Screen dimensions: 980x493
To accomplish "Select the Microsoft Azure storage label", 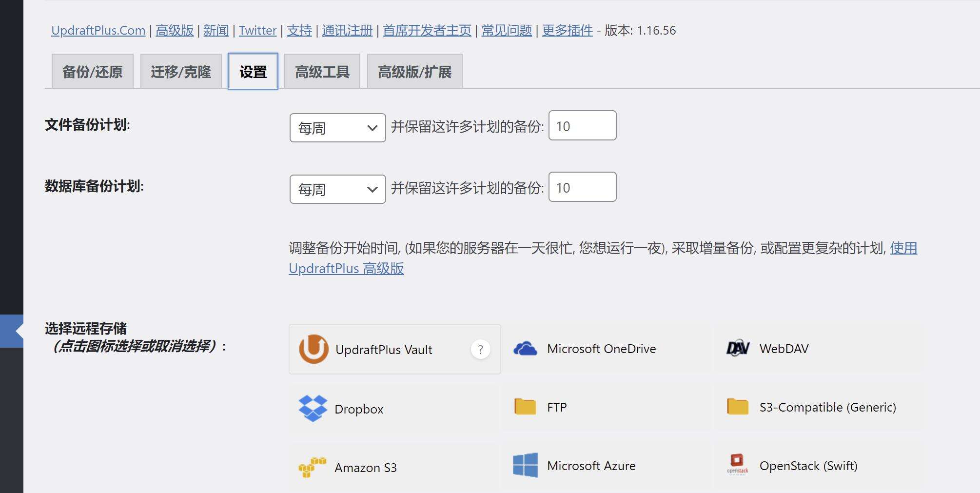I will coord(591,466).
